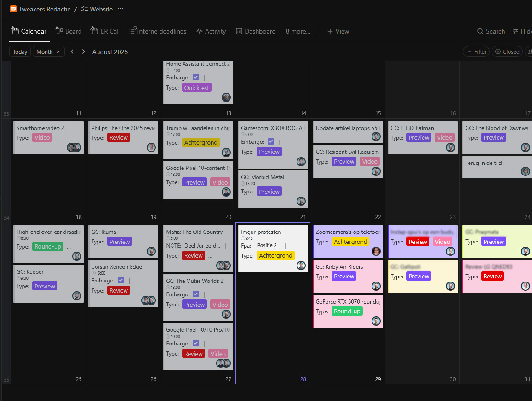Toggle Embargo checkbox on Corsair Xeneon Edge card

pos(121,280)
